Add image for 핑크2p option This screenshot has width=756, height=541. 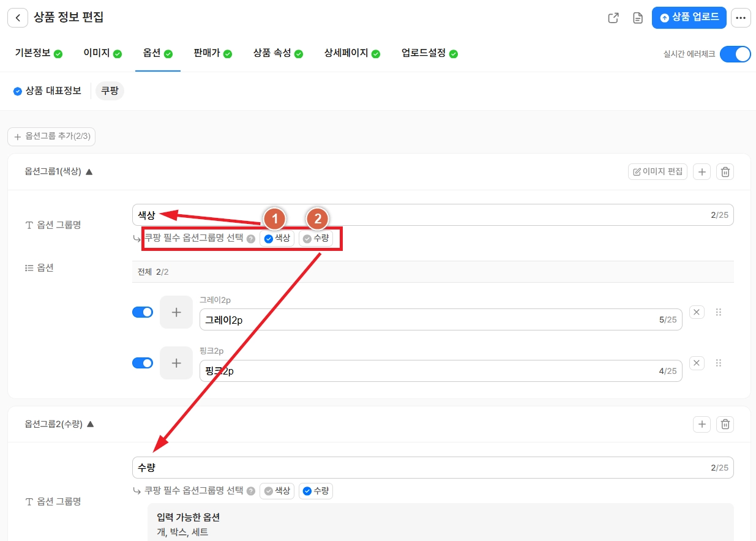(176, 363)
